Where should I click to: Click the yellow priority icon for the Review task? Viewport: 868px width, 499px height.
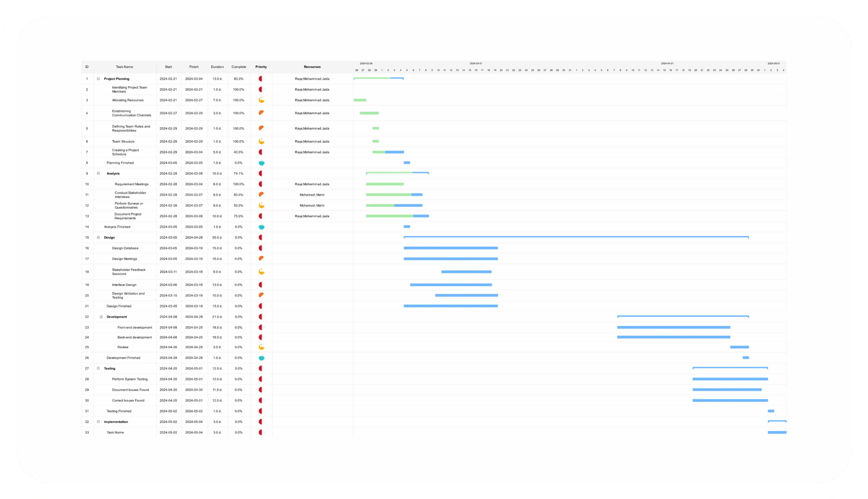tap(261, 347)
